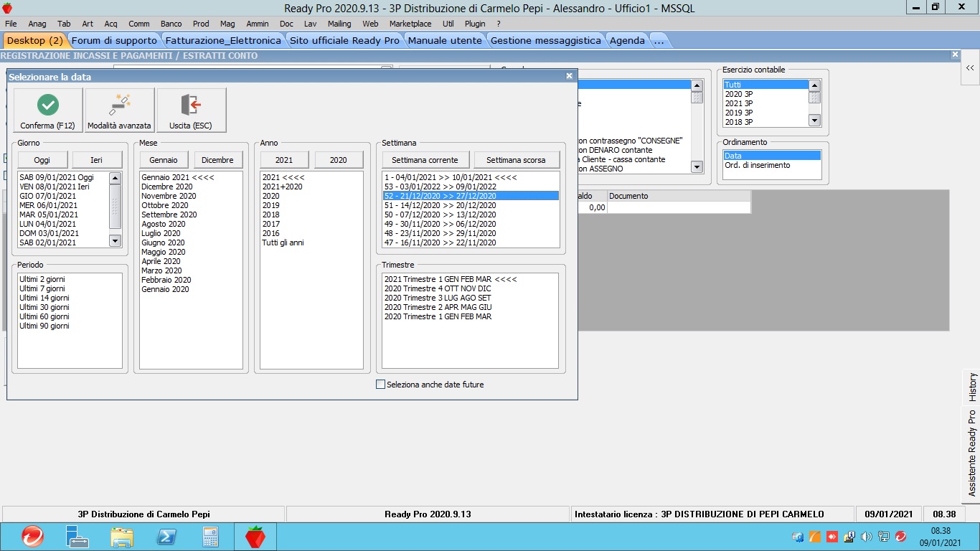
Task: Select 'Ord. di inserimento' in Ordinamento
Action: click(x=772, y=165)
